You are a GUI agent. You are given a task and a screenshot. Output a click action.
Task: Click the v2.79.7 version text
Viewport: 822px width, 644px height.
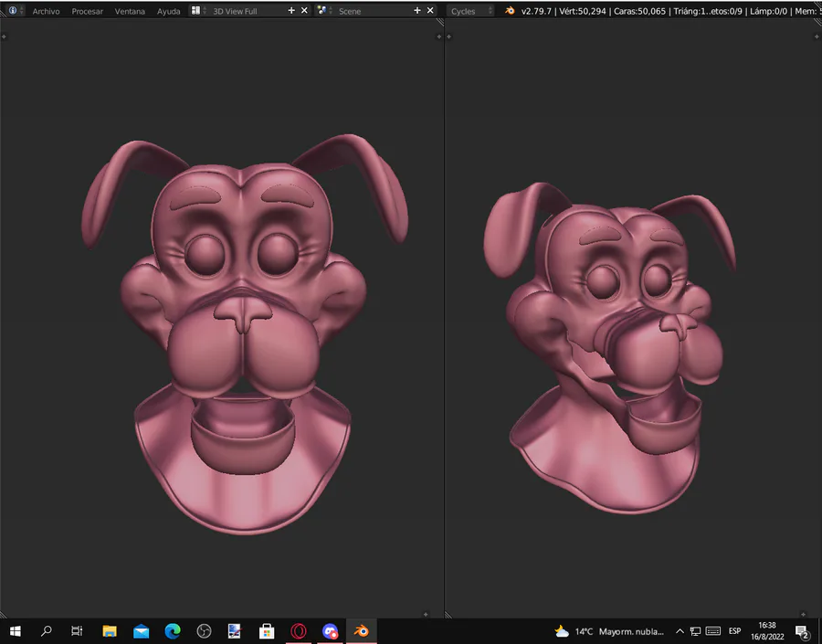tap(536, 11)
